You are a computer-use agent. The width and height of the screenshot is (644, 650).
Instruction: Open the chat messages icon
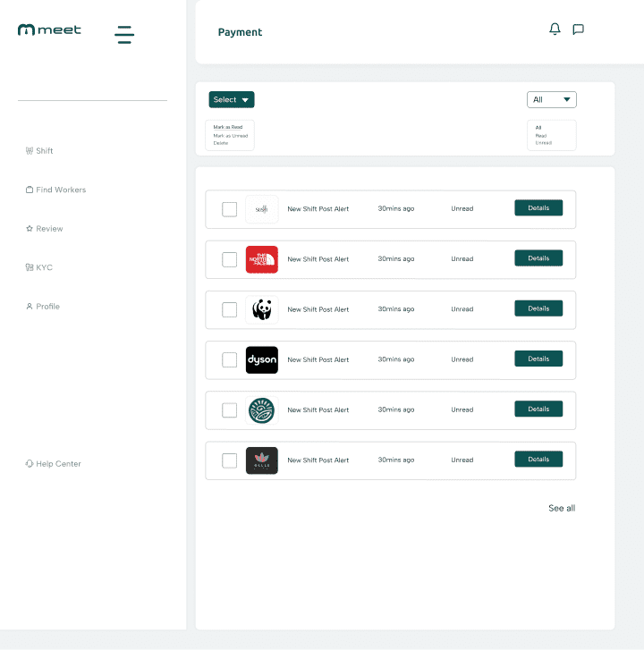pyautogui.click(x=578, y=30)
